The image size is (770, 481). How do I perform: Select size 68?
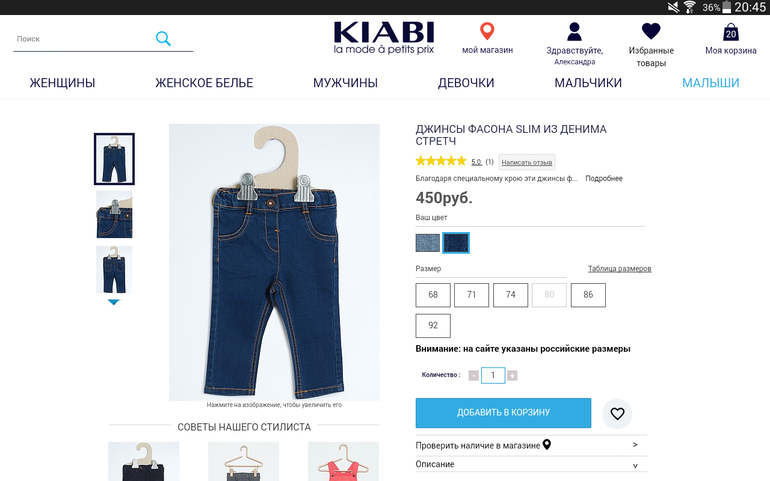(x=433, y=295)
